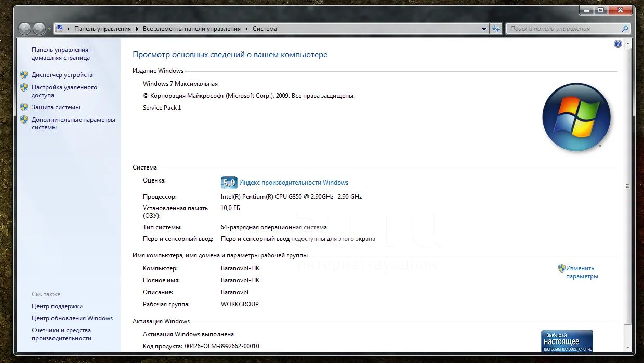Click 'BaranovbI-ПК' in the 'Полное имя' row
Screen dimensions: 644x363
[x=240, y=280]
